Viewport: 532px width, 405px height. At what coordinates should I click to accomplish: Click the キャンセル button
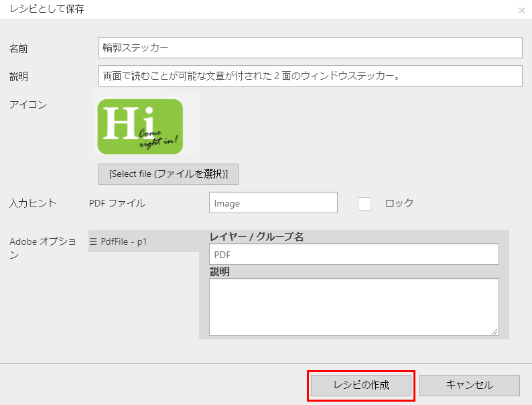tap(470, 385)
